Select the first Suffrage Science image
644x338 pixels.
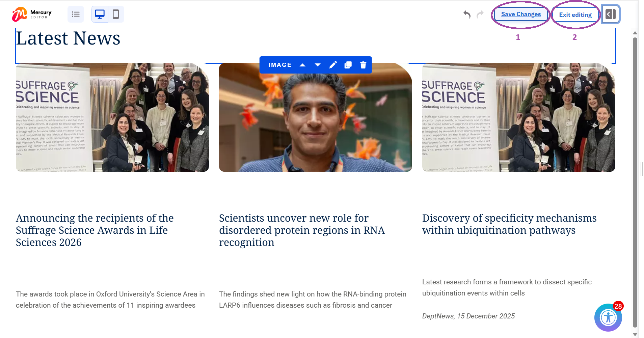(x=112, y=117)
